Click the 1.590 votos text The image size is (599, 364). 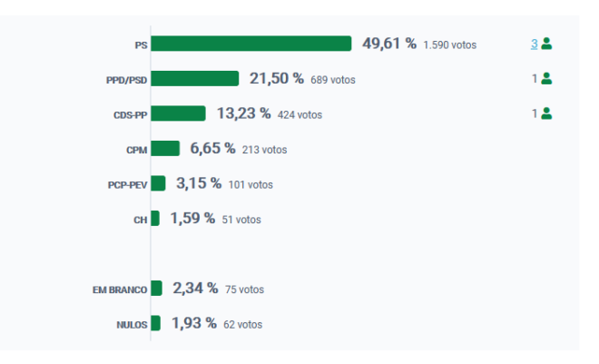449,45
